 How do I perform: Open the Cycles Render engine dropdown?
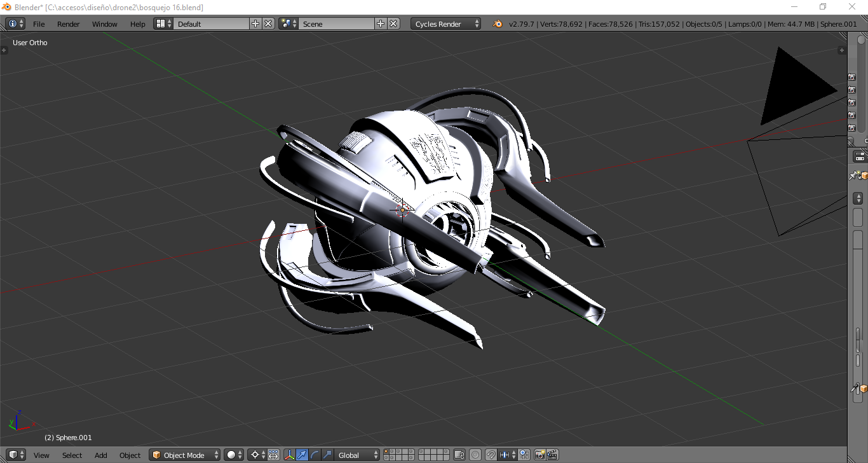[x=446, y=24]
